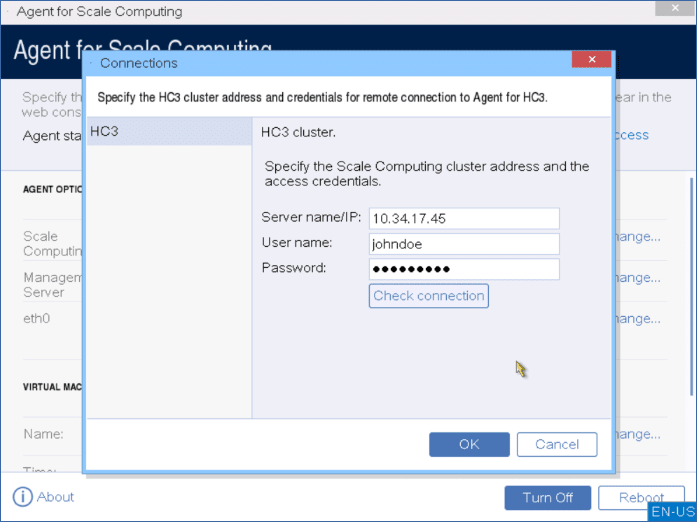Click the 'Password:' label
This screenshot has width=697, height=522.
(x=294, y=268)
